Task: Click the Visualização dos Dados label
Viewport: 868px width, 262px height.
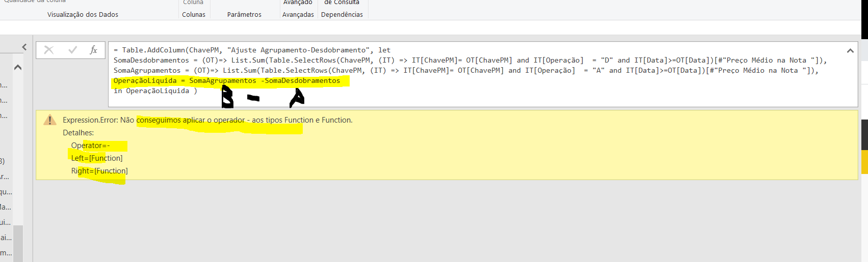Action: 83,14
